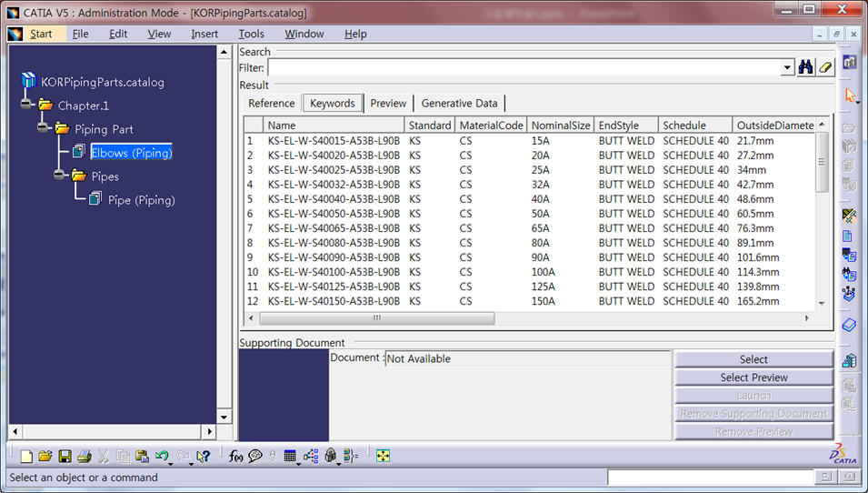
Task: Open the Edit menu
Action: 118,34
